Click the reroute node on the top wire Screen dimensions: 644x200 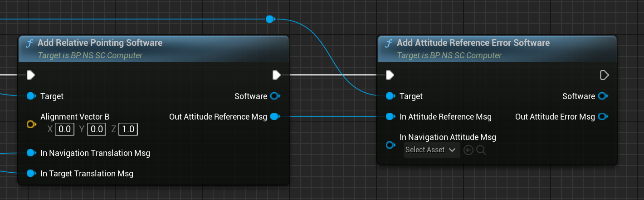(x=270, y=19)
